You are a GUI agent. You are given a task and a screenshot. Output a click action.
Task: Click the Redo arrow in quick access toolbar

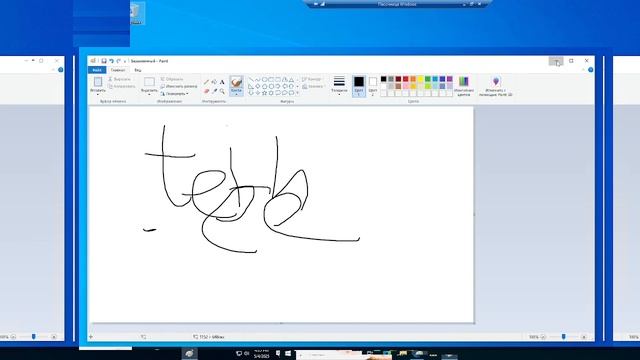118,61
